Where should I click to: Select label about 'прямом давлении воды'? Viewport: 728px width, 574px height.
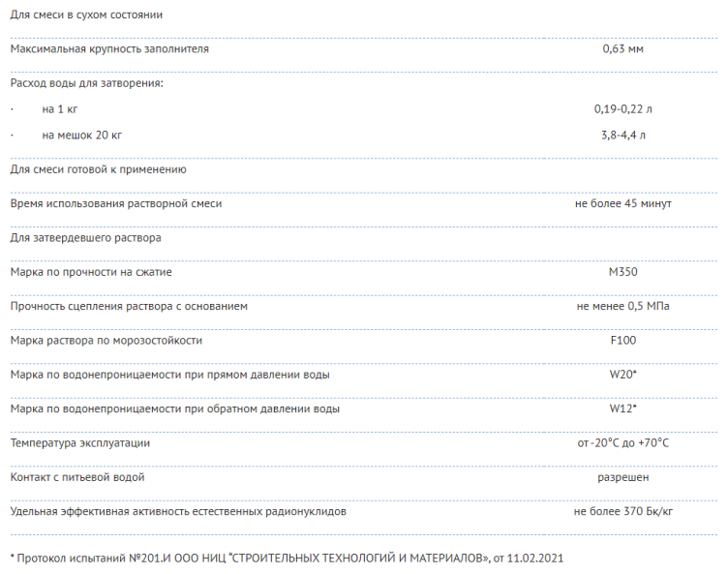pos(170,375)
